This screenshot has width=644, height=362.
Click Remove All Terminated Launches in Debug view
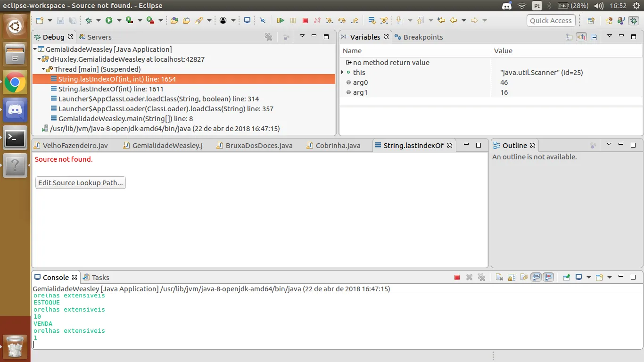(x=269, y=37)
